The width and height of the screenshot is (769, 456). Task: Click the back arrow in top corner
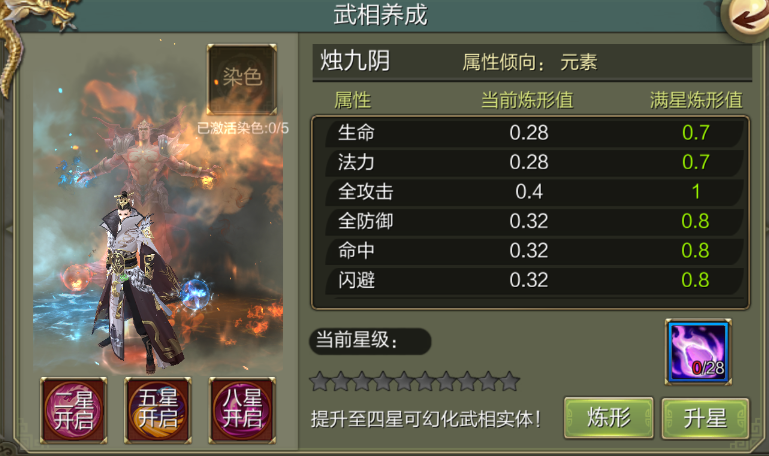click(749, 18)
